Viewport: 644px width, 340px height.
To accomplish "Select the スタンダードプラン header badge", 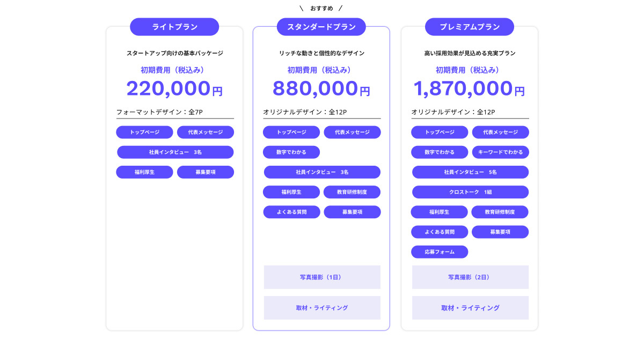I will tap(321, 27).
